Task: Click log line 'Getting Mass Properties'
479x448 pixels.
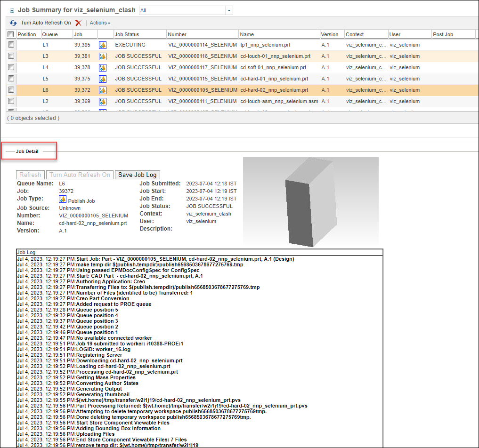Action: coord(106,377)
